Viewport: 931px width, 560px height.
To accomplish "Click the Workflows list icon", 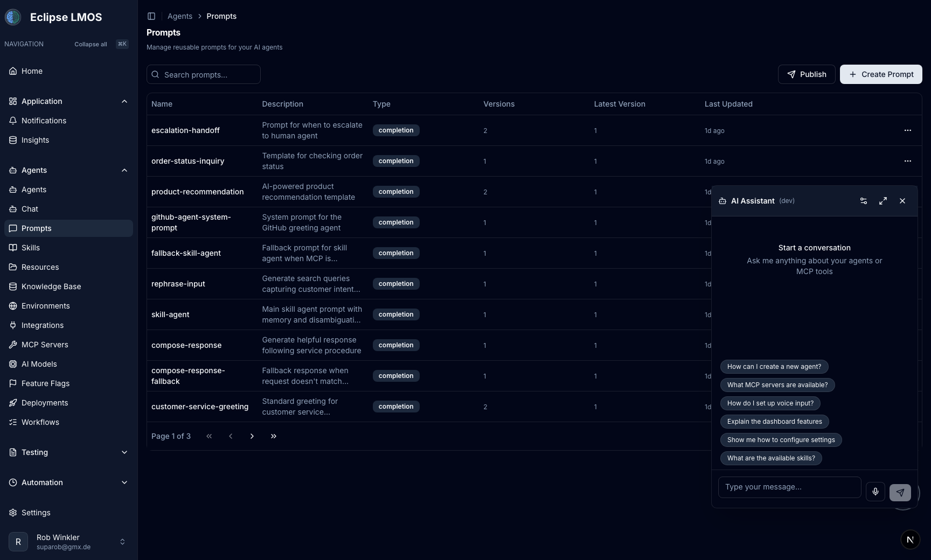I will (x=13, y=422).
